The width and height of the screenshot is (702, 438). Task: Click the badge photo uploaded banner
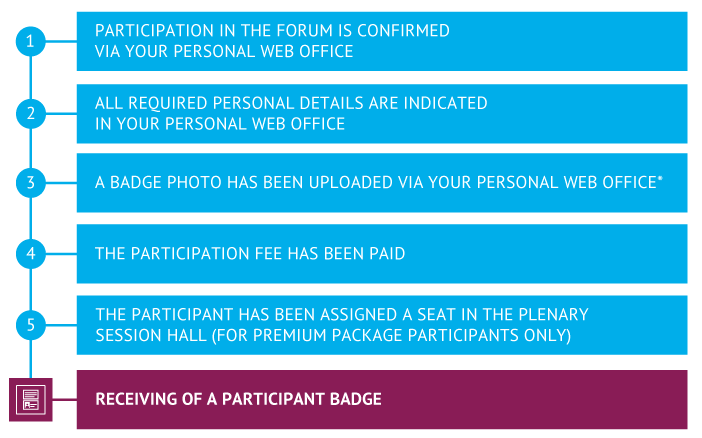click(x=382, y=183)
